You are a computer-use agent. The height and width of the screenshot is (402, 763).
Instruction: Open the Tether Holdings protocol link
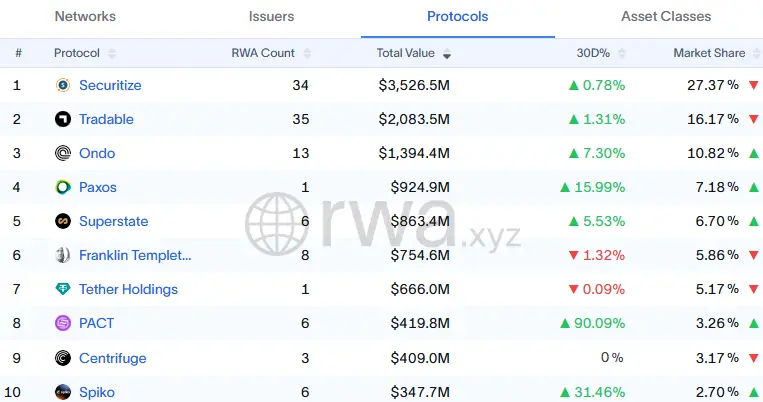tap(128, 289)
